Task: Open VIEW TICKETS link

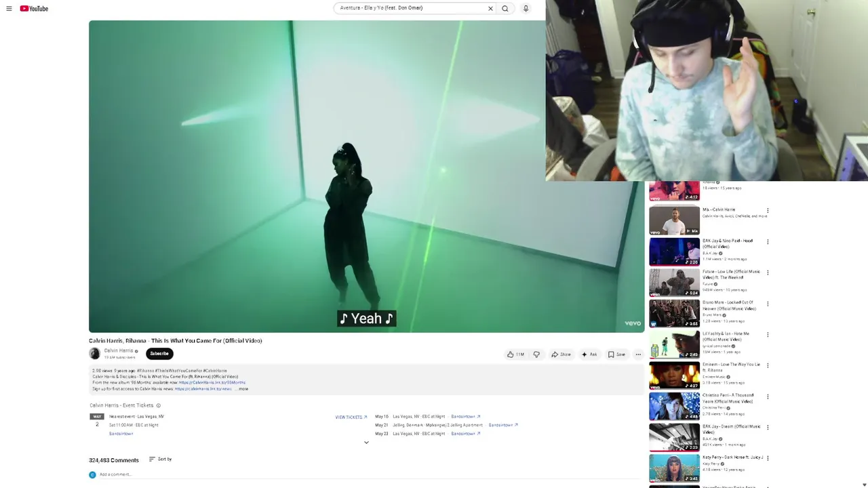Action: point(351,418)
